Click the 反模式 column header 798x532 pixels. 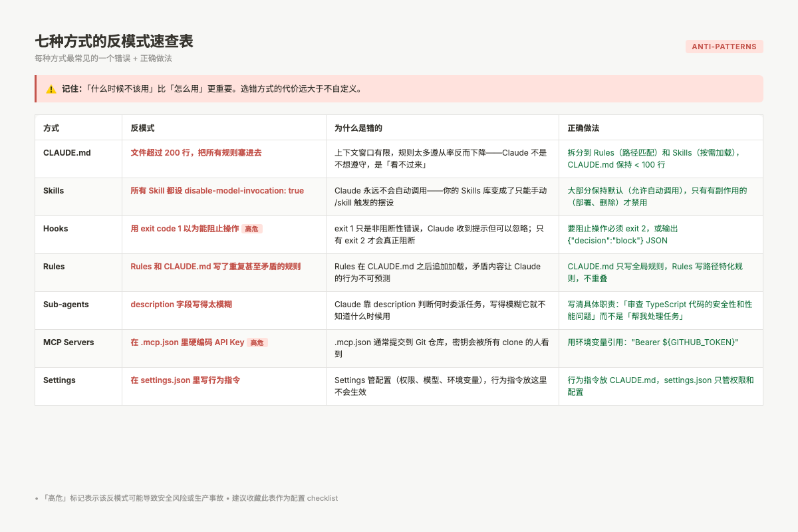click(142, 128)
